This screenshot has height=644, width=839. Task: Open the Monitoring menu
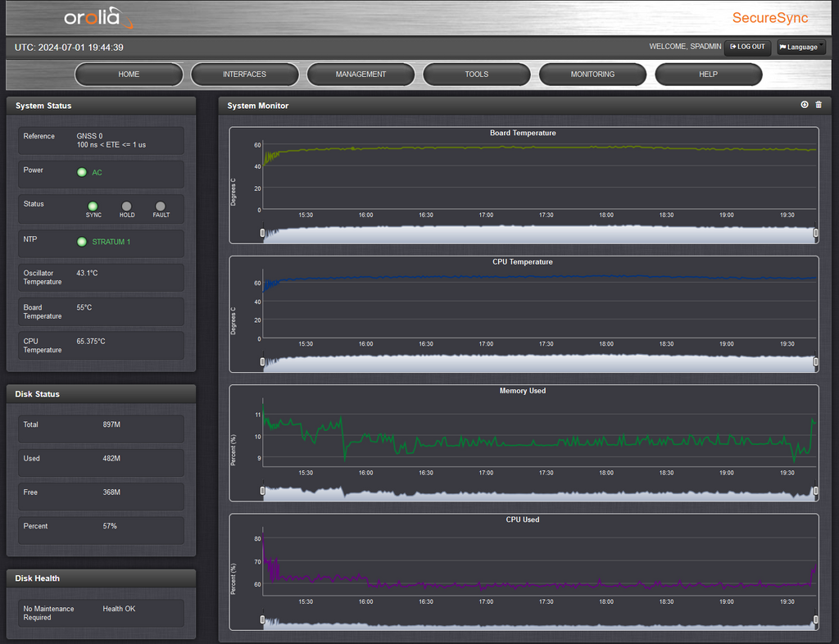point(592,75)
